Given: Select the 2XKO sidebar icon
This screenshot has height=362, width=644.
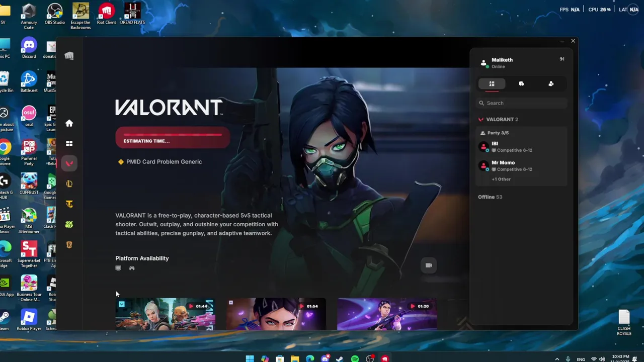Looking at the screenshot, I should tap(69, 224).
